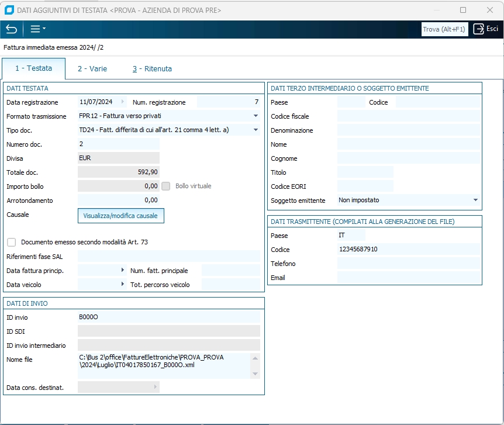Image resolution: width=504 pixels, height=425 pixels.
Task: Enable the Bollo virtuale checkbox
Action: pos(166,186)
